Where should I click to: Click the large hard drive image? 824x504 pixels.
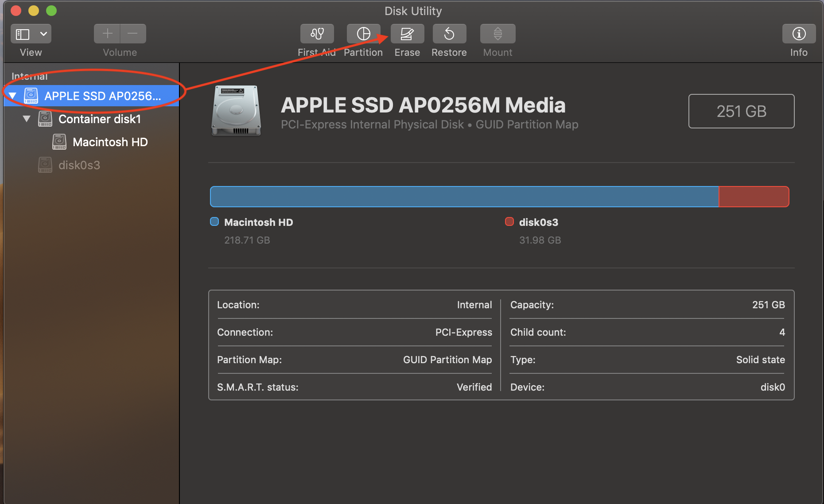click(x=236, y=111)
